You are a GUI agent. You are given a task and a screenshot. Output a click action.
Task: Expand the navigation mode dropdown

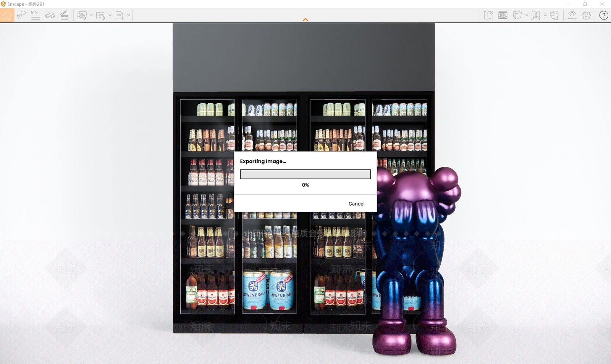click(x=545, y=15)
